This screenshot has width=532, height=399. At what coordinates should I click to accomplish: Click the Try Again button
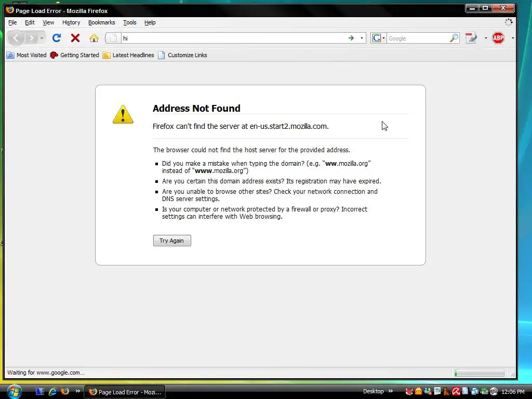pos(172,241)
